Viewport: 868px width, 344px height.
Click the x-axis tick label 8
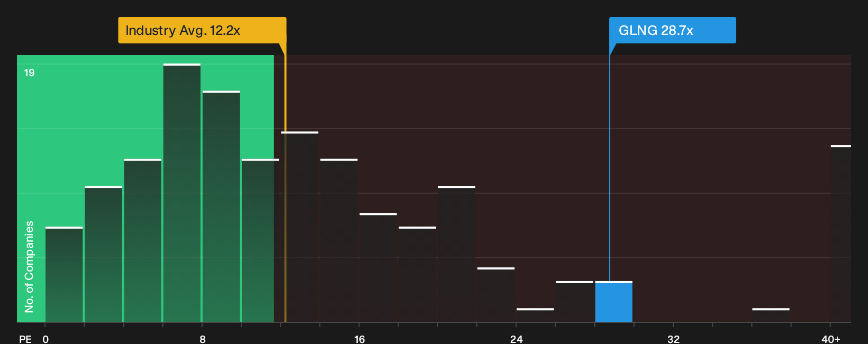202,339
